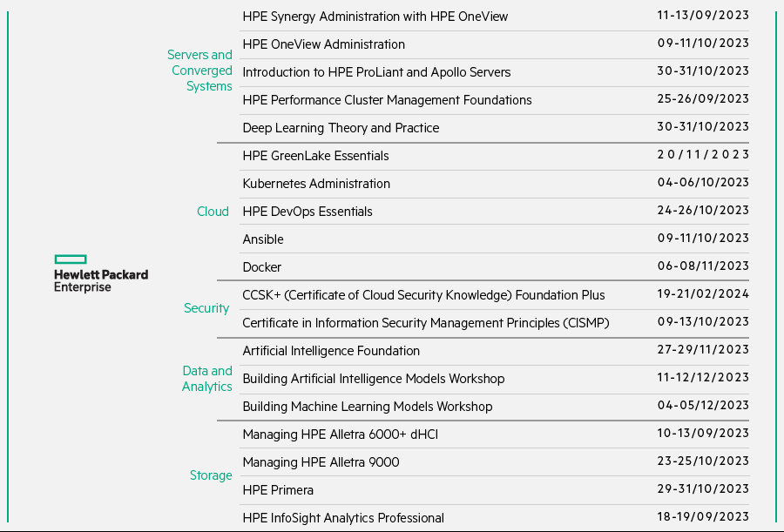This screenshot has height=532, width=784.
Task: Select the Artificial Intelligence Foundation course
Action: 331,351
